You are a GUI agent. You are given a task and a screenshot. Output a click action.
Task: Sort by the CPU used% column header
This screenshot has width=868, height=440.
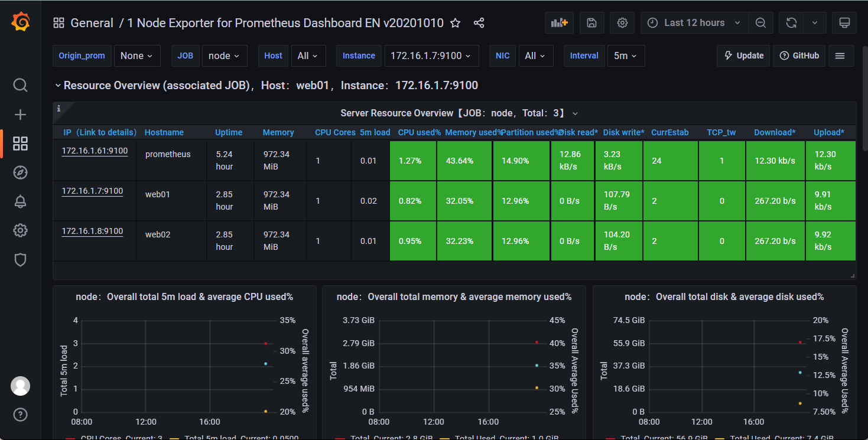click(x=420, y=132)
